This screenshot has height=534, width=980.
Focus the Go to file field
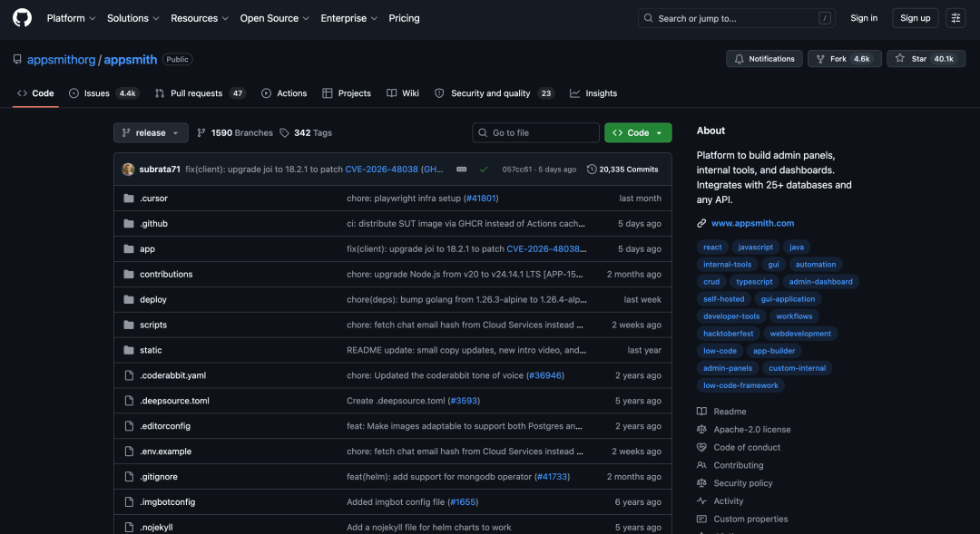point(535,132)
